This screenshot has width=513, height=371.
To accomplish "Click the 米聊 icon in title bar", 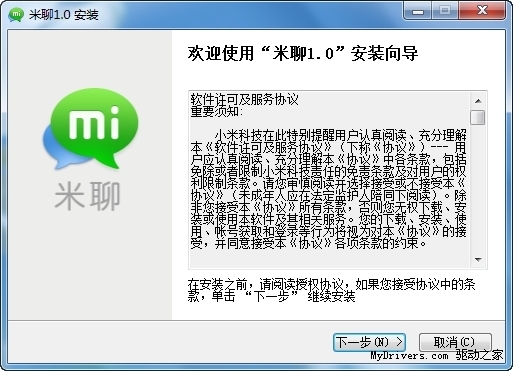I will tap(16, 15).
